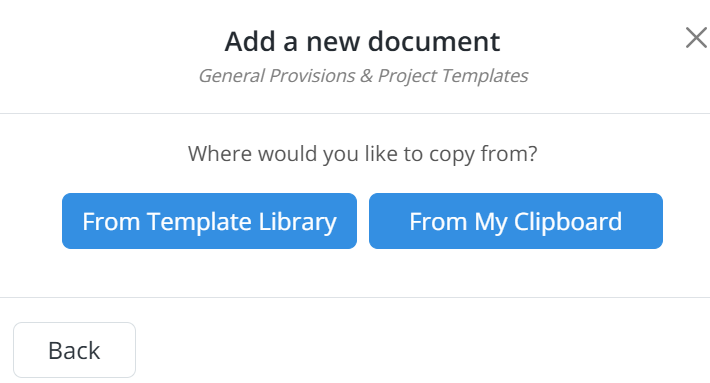Click the General Provisions & Project Templates subtitle
The height and width of the screenshot is (383, 710).
point(363,76)
